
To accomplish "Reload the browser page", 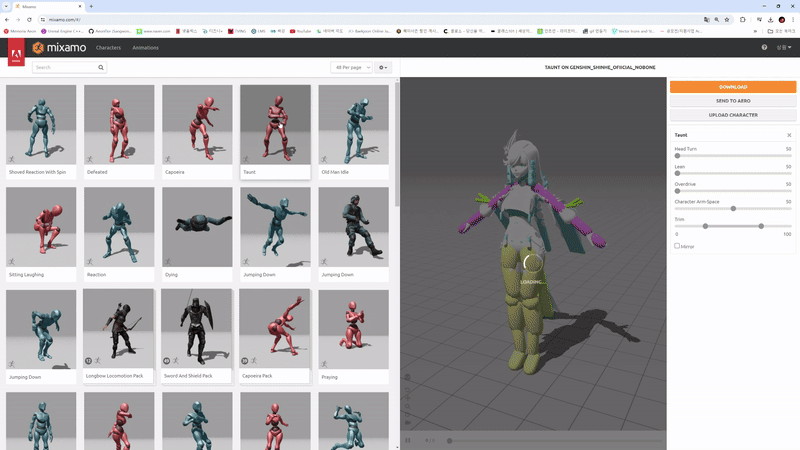I will tap(29, 19).
